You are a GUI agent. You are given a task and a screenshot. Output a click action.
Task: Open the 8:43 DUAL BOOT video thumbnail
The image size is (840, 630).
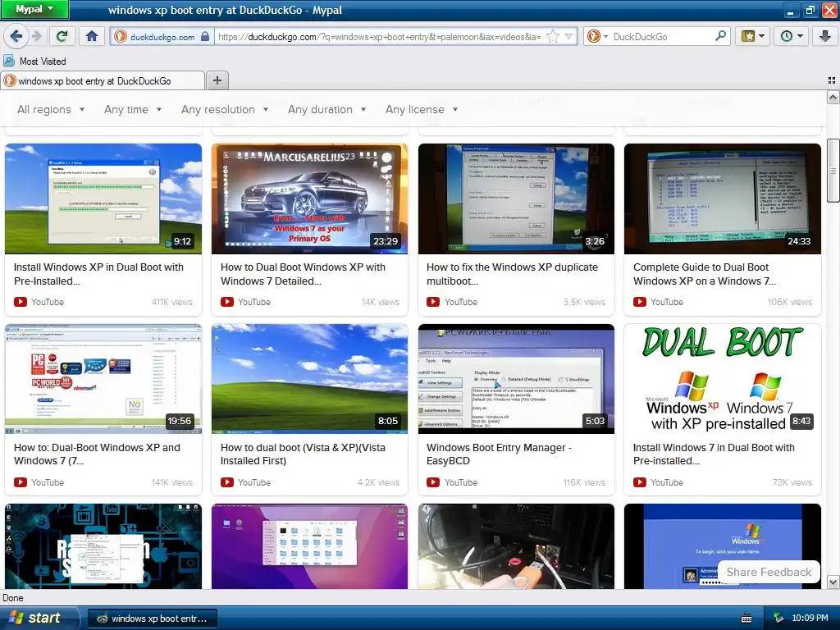click(722, 379)
